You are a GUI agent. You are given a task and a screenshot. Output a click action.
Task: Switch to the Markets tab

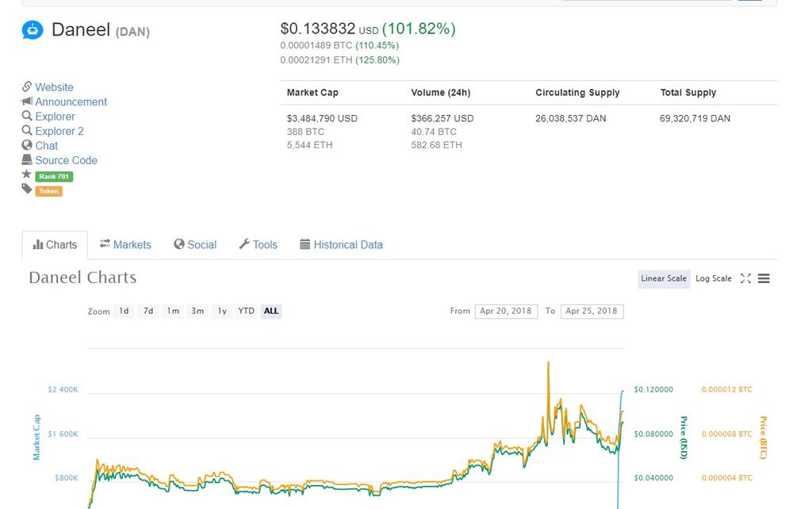[125, 245]
